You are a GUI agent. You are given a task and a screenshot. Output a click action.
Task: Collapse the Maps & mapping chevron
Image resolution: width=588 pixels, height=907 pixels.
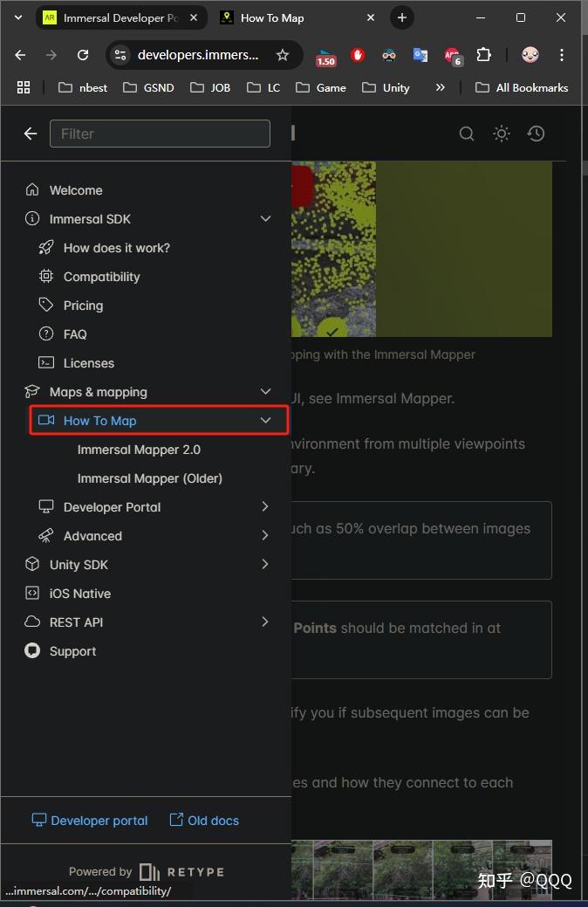click(265, 392)
